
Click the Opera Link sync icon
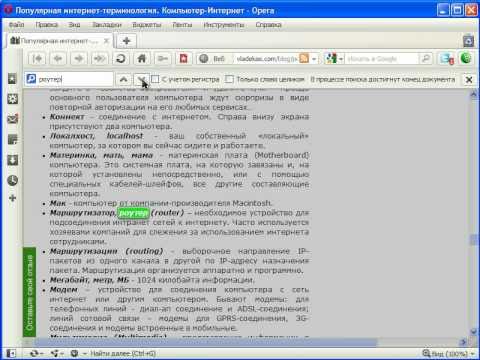pyautogui.click(x=33, y=353)
